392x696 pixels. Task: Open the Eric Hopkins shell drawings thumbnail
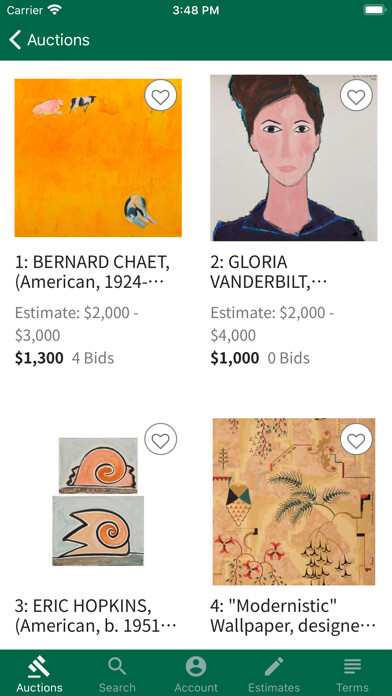pyautogui.click(x=98, y=502)
